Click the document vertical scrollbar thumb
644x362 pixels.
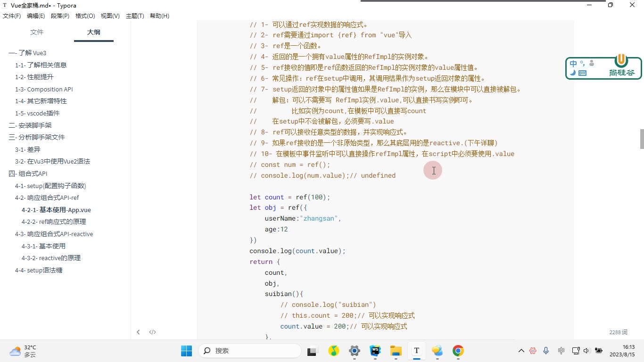pos(641,139)
